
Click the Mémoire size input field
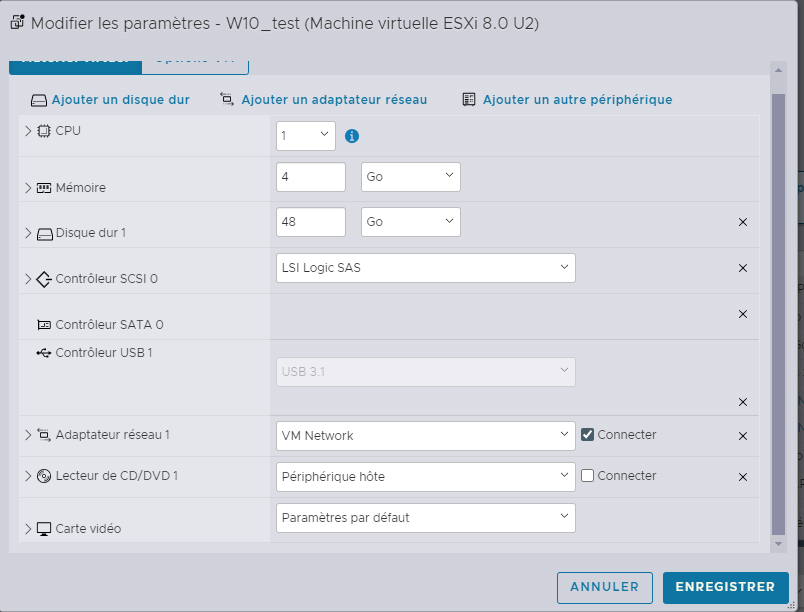click(x=310, y=177)
